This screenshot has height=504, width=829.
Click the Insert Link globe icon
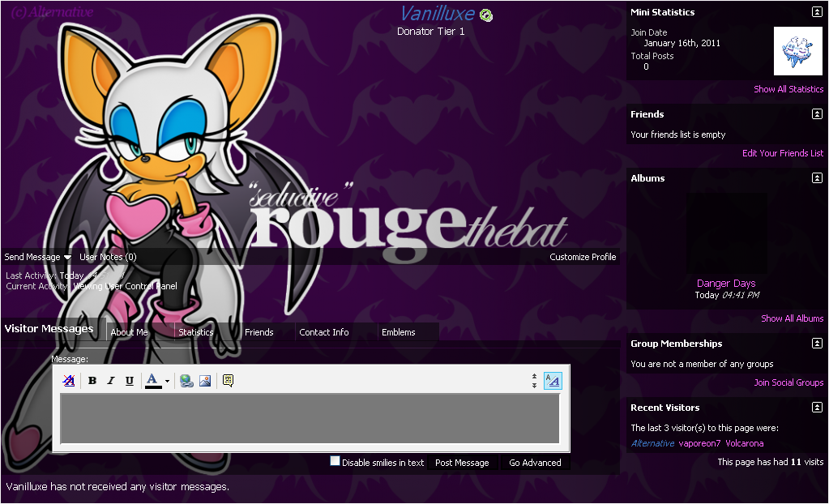[x=186, y=381]
